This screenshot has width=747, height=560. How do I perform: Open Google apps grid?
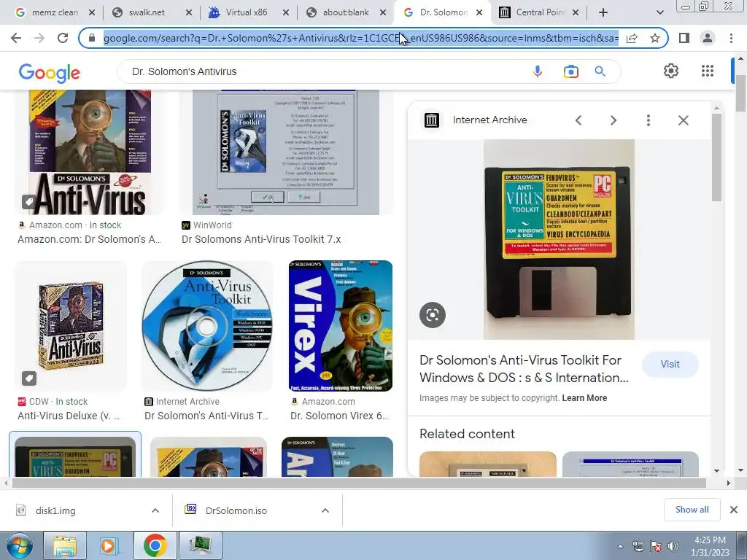pyautogui.click(x=708, y=71)
